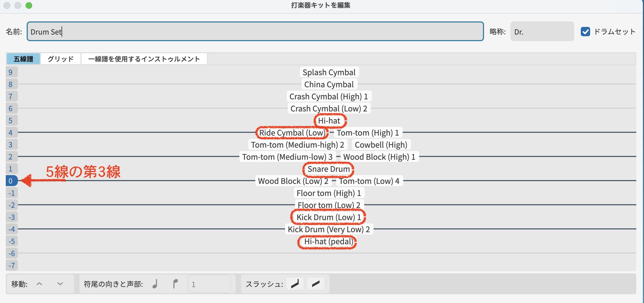
Task: Choose the Splash Cymbal instrument label
Action: pos(329,72)
